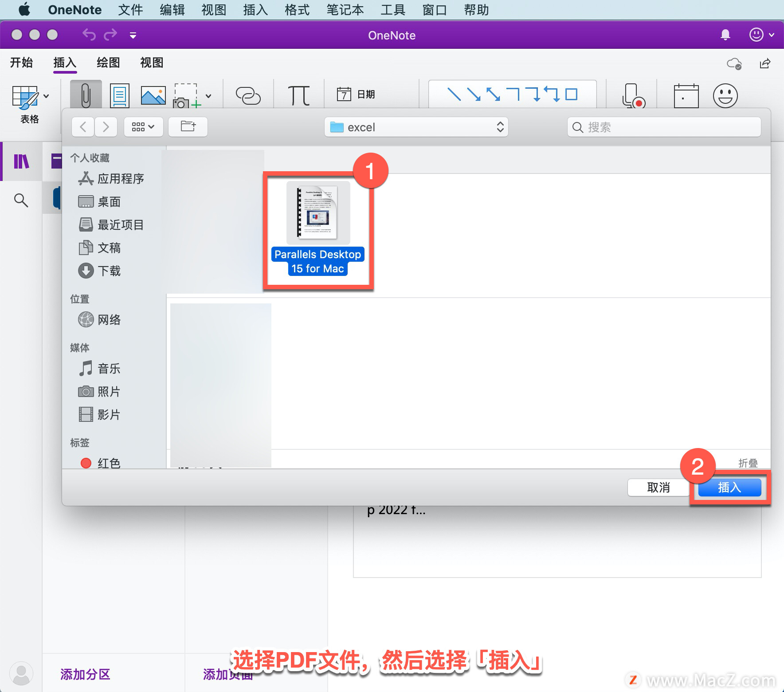Image resolution: width=784 pixels, height=692 pixels.
Task: Click the notification bell icon
Action: (x=725, y=35)
